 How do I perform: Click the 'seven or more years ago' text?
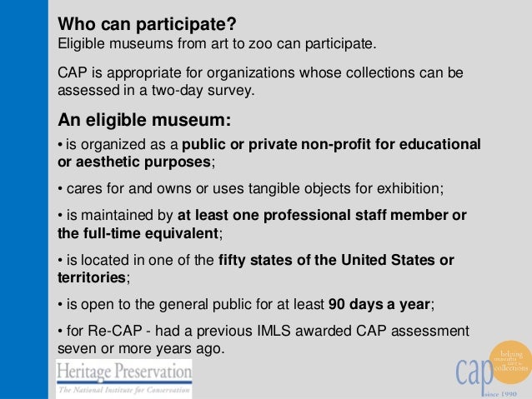point(141,348)
